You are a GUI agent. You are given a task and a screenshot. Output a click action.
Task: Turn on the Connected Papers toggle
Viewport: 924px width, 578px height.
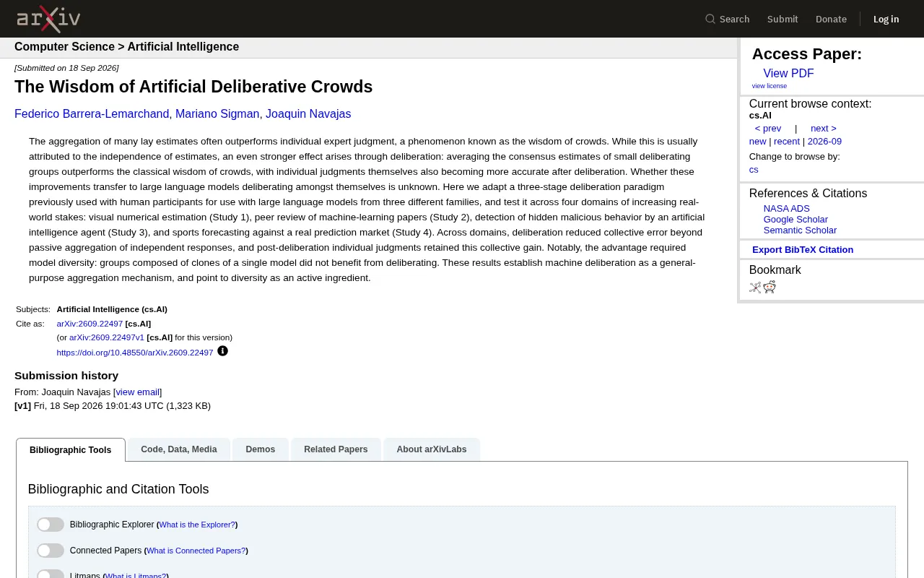[x=51, y=551]
